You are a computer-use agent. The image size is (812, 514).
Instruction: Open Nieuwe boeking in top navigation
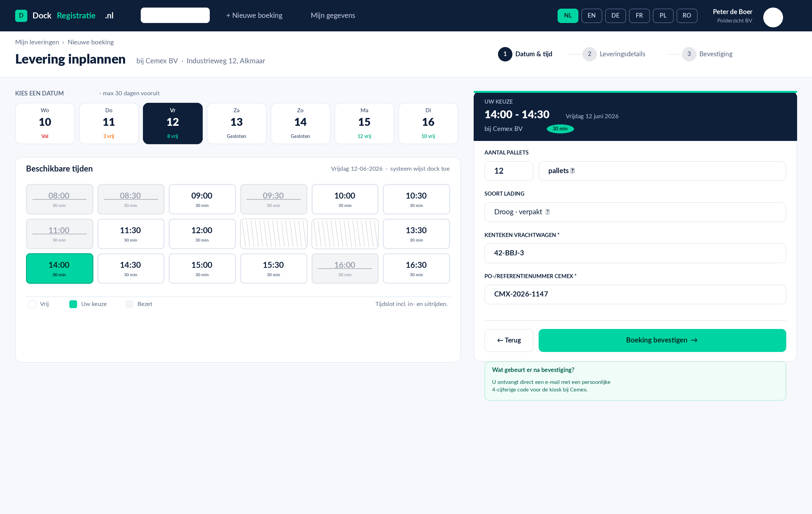pos(254,15)
